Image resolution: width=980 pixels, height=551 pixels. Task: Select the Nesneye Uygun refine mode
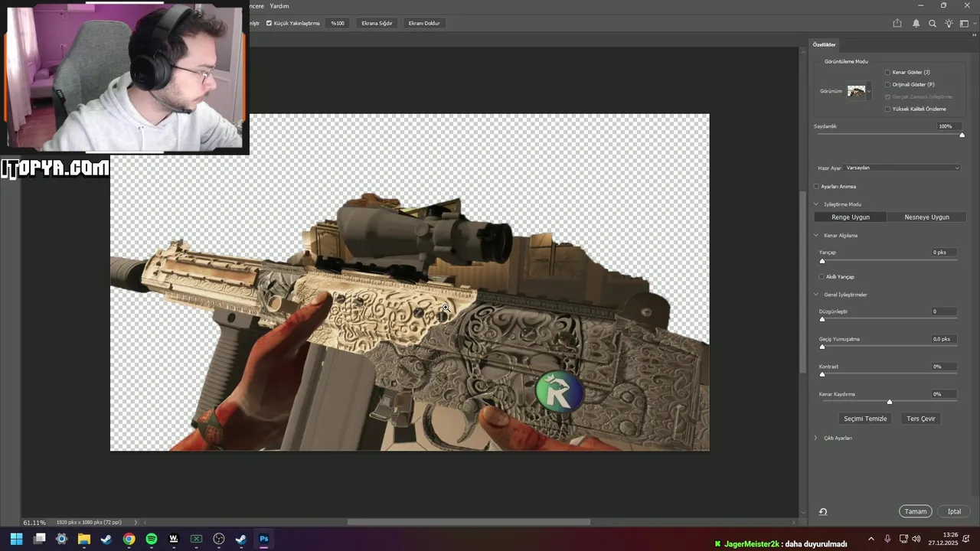926,217
